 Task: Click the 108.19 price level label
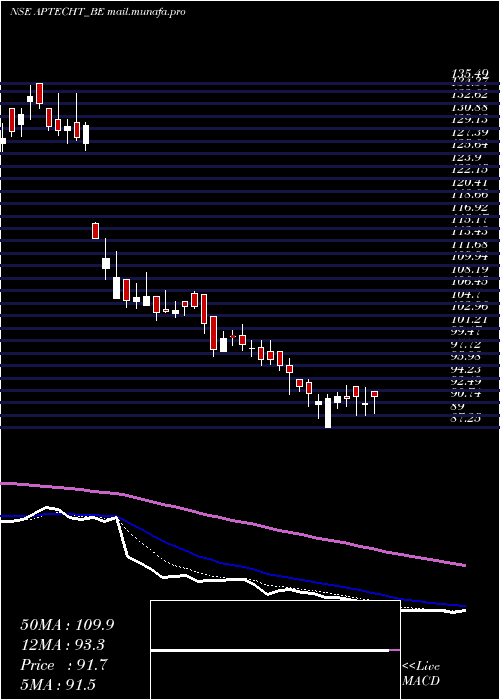(x=469, y=270)
